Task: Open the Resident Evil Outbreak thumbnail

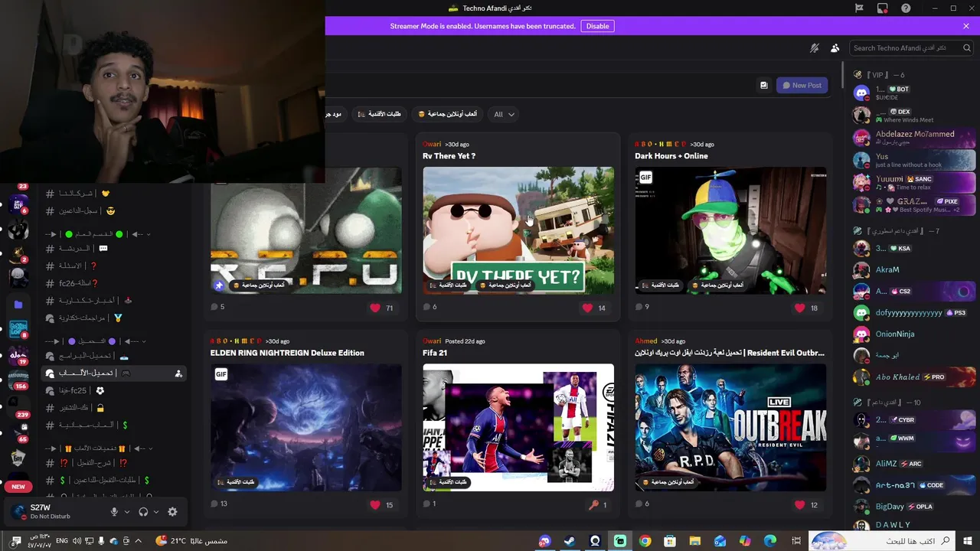Action: [730, 427]
